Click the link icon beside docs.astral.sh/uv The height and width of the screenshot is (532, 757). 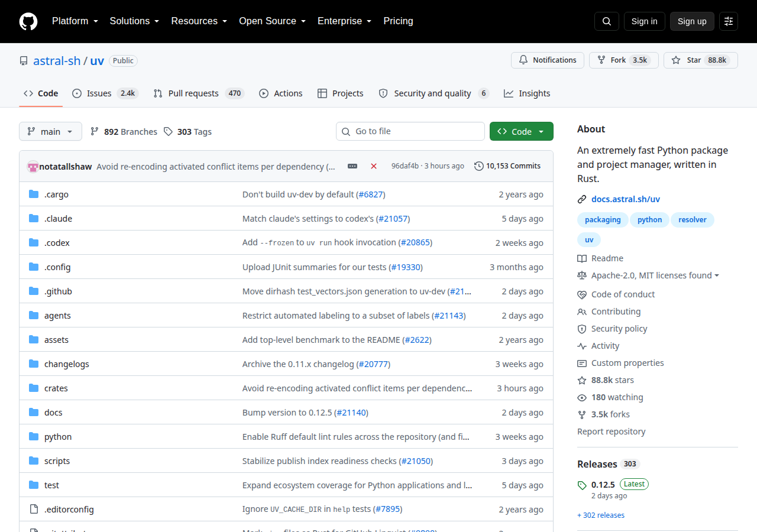coord(582,199)
